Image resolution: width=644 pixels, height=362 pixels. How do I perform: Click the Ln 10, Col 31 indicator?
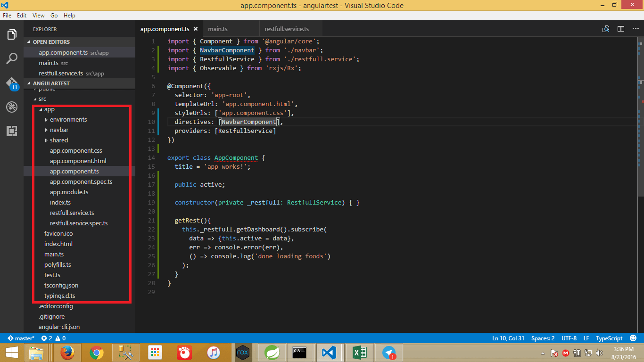[x=508, y=338]
